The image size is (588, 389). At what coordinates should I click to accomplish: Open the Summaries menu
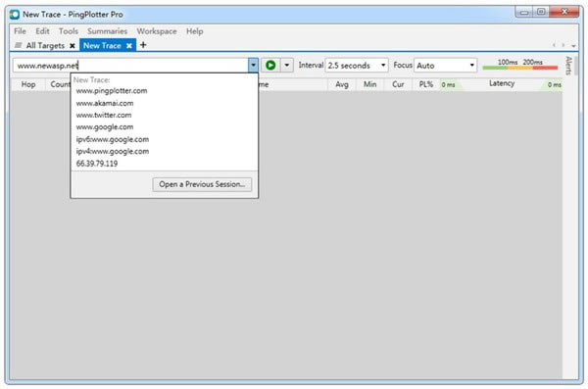point(107,31)
